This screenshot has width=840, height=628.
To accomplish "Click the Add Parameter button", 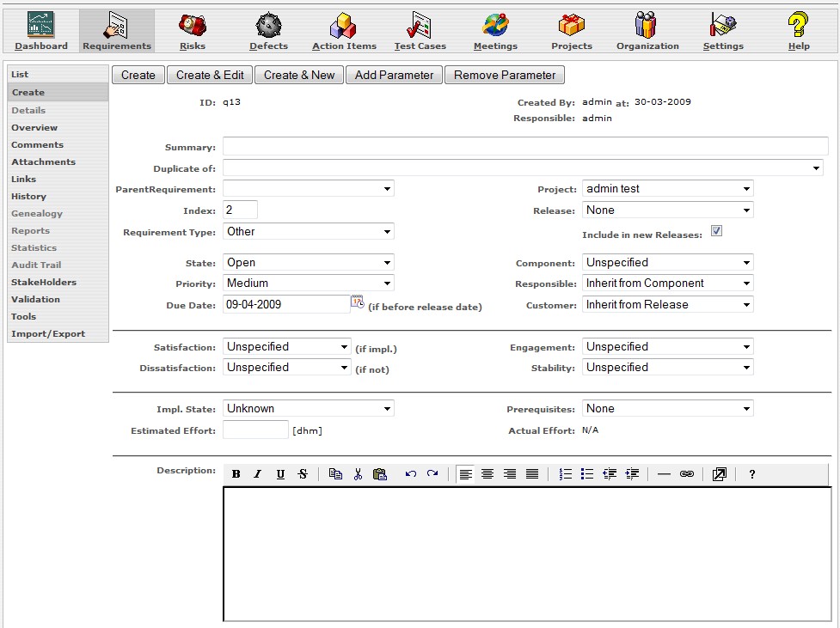I will (x=394, y=75).
